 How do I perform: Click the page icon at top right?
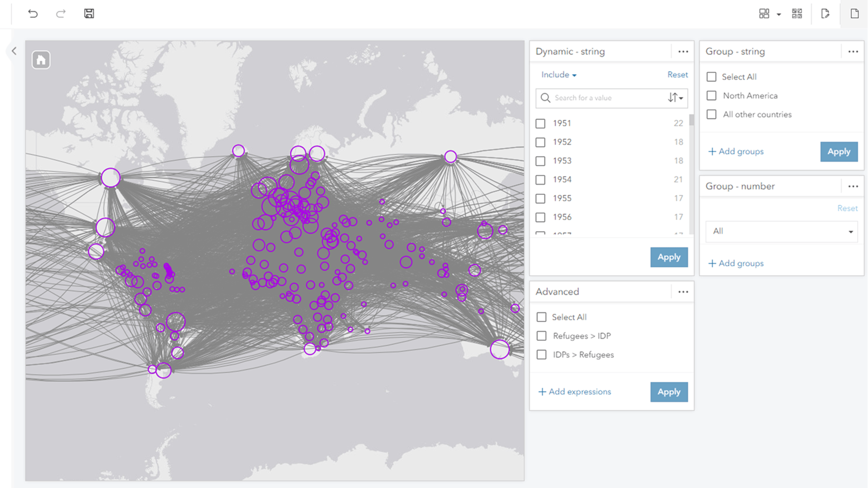[854, 14]
